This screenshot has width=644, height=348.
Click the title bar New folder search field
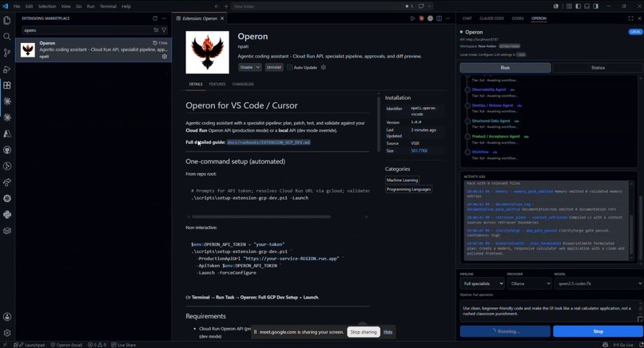(x=316, y=6)
